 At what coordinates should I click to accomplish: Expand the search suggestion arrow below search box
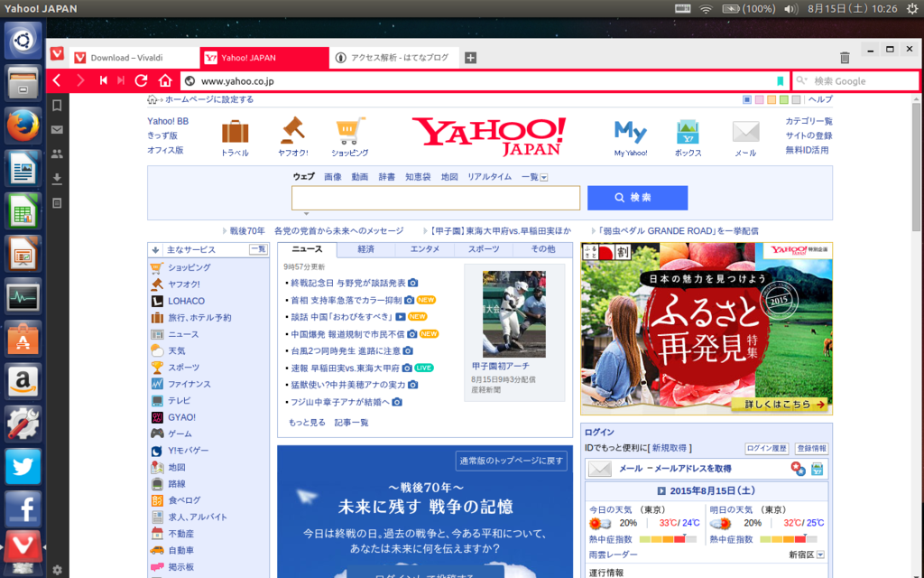click(x=307, y=213)
